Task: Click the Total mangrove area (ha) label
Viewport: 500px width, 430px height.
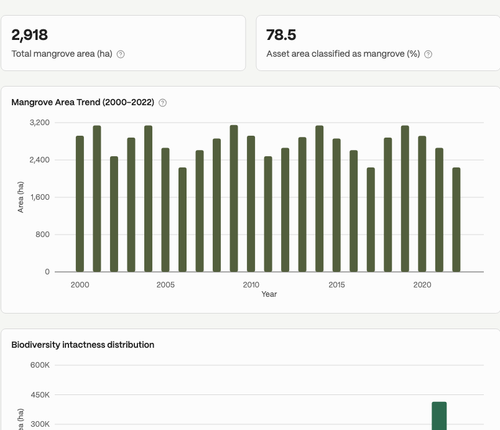Action: coord(62,54)
